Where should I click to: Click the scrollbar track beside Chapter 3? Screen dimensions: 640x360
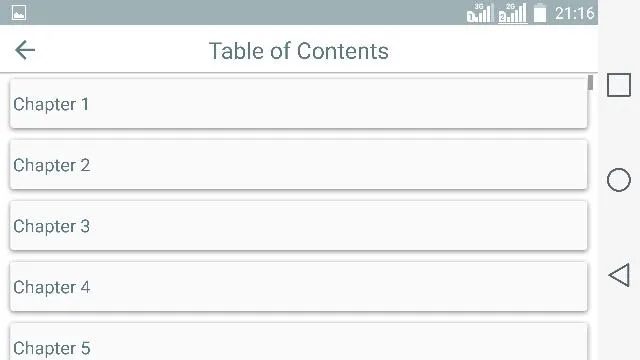(x=590, y=226)
